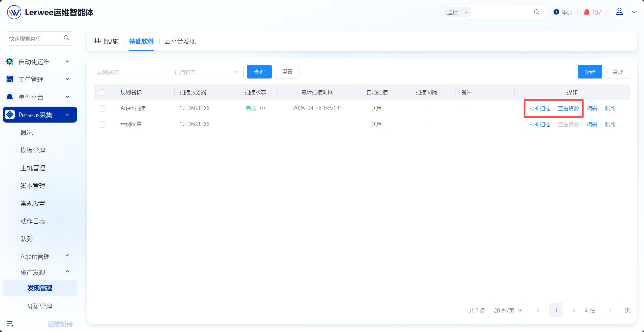Click the 规则名称 column header

click(131, 92)
